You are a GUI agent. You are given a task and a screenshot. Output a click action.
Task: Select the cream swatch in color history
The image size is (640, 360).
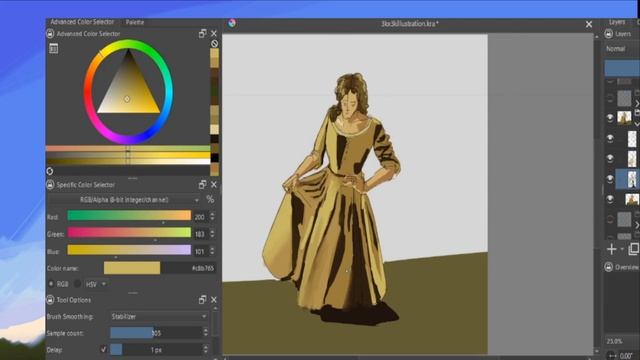[214, 129]
